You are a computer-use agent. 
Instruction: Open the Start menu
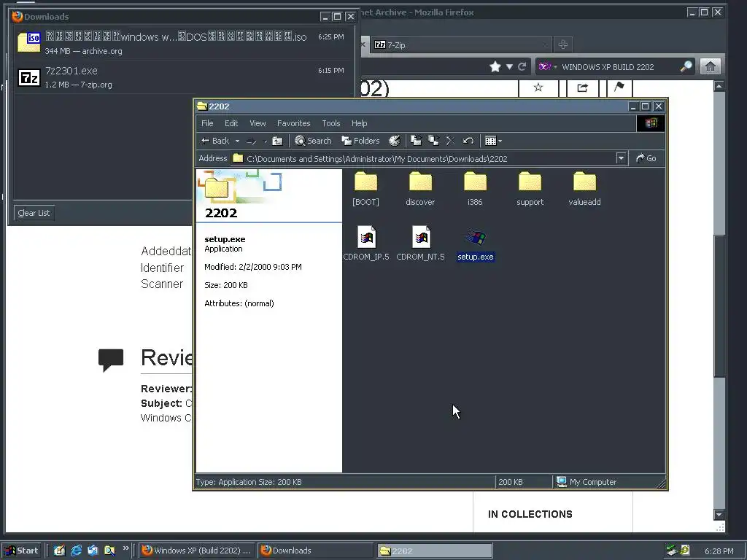22,551
